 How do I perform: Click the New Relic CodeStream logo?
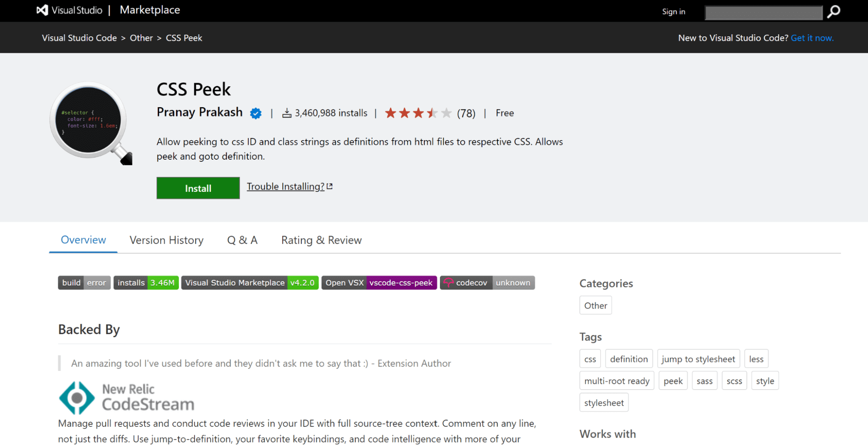pos(77,397)
